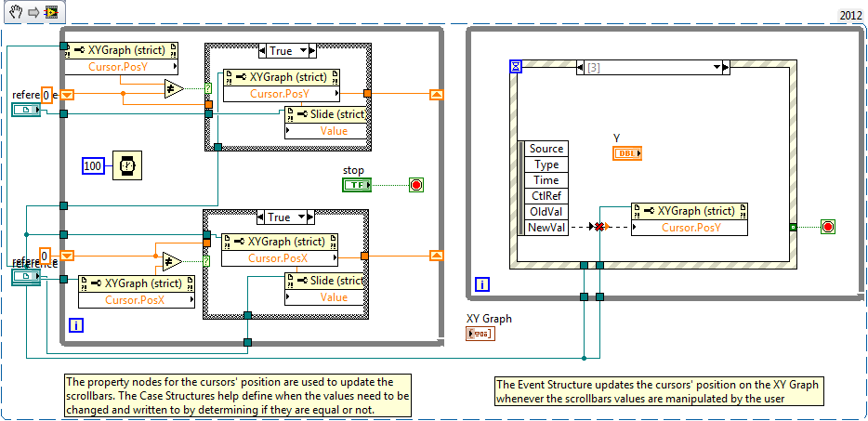Go to next event case
Viewport: 868px width, 421px height.
tap(727, 68)
